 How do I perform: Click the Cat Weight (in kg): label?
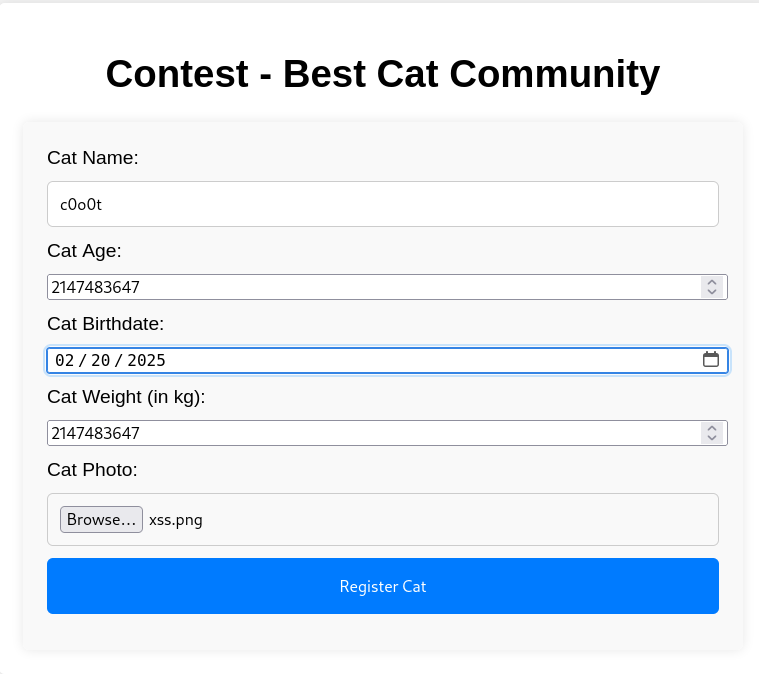(x=126, y=397)
